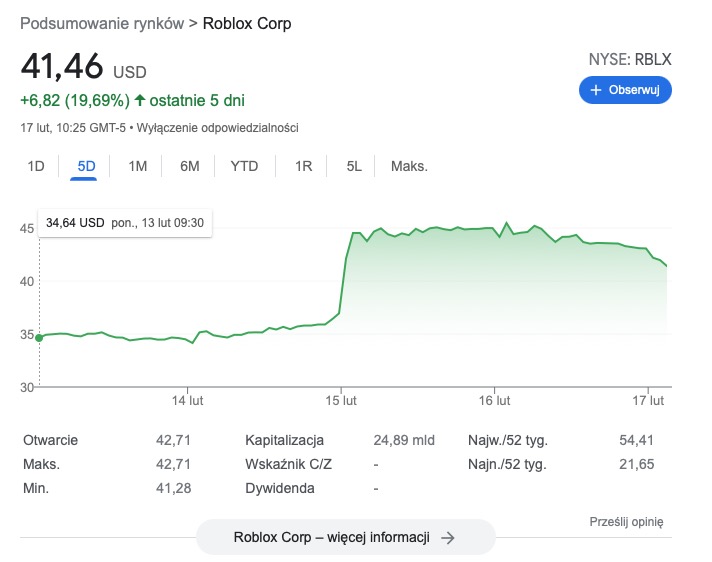Open the Podsumowanie rynków breadcrumb link

tap(102, 24)
